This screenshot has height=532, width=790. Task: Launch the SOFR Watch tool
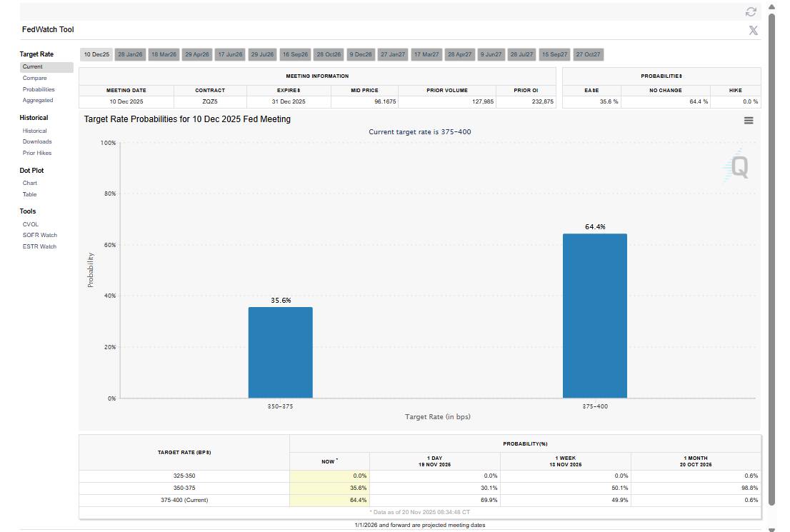tap(39, 235)
